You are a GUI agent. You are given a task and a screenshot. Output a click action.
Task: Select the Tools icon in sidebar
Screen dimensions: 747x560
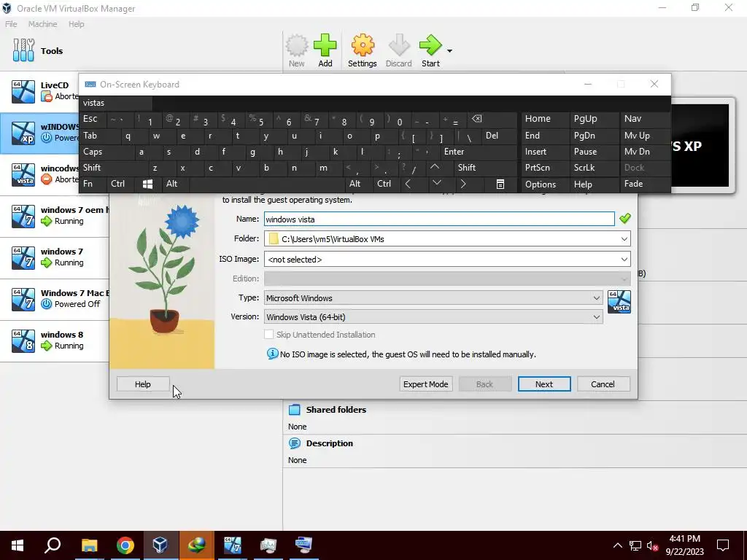(x=23, y=50)
